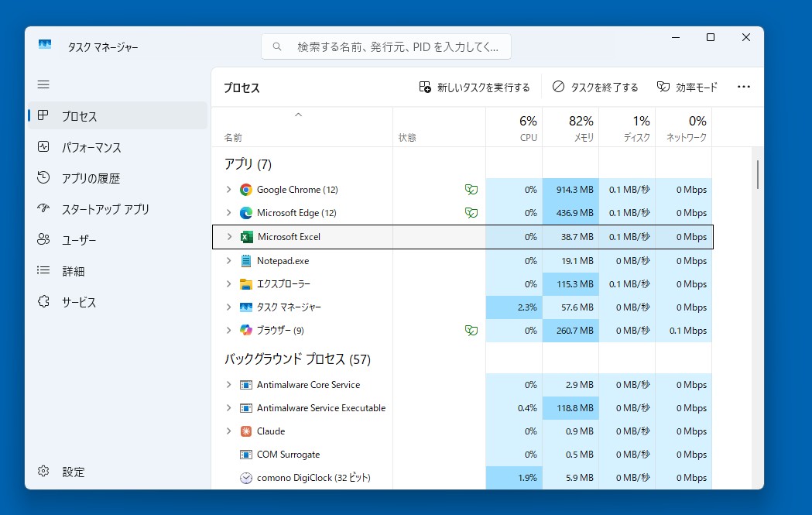Open the アプリの履歴 page

(118, 178)
